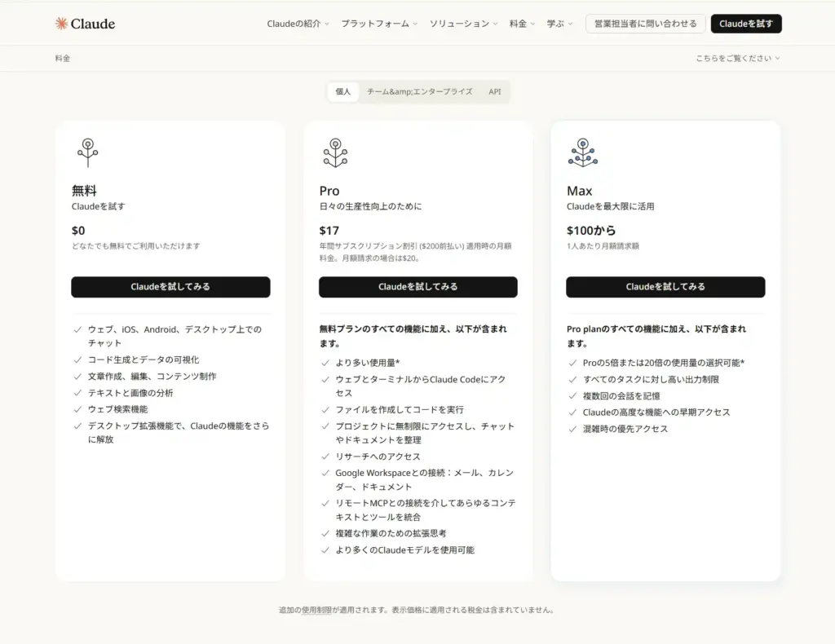Click checkmark beside ウェブ検索機能
The width and height of the screenshot is (835, 644).
point(77,409)
